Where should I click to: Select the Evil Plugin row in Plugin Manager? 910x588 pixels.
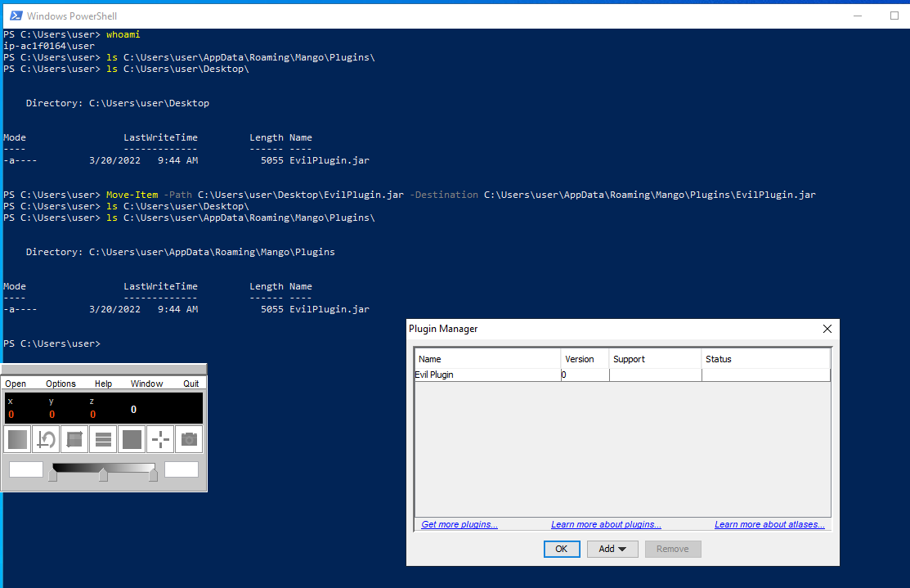[622, 375]
